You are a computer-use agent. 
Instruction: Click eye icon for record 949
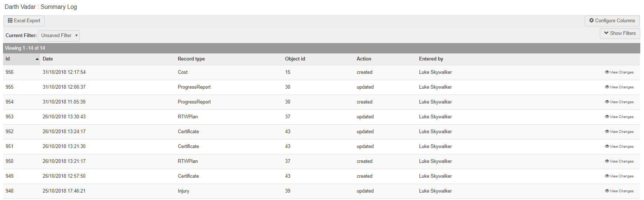[x=607, y=176]
